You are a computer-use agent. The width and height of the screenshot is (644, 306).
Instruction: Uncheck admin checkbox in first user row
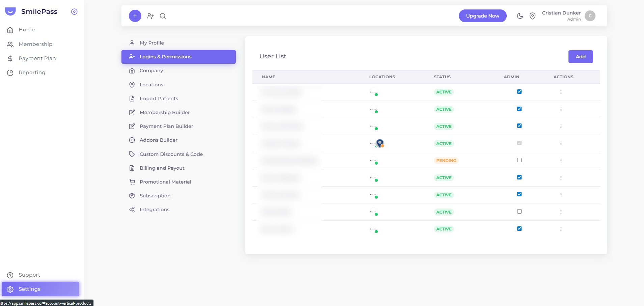(x=520, y=92)
